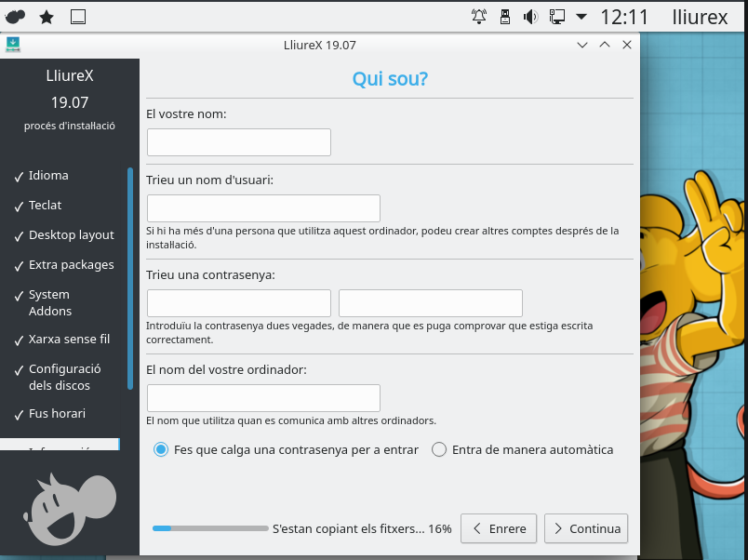Click the removable devices USB tray icon
The image size is (748, 560).
point(505,16)
